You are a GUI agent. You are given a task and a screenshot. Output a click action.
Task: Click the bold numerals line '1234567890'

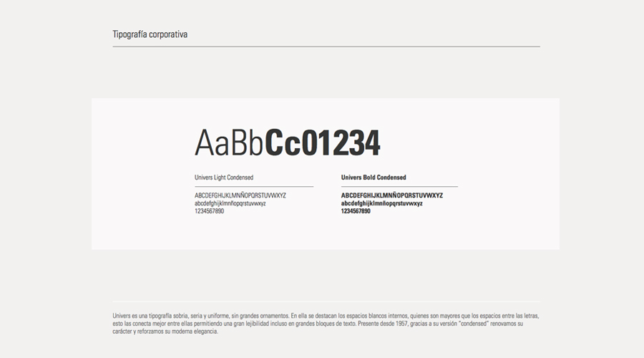356,211
